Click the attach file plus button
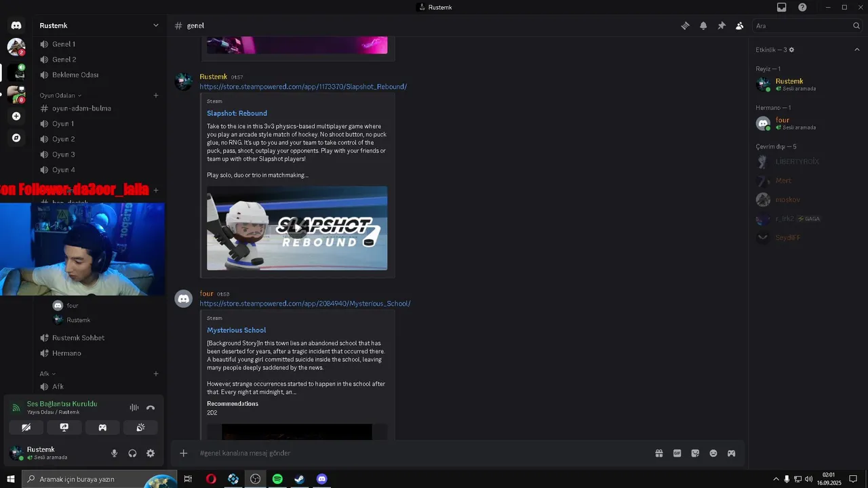 click(183, 453)
